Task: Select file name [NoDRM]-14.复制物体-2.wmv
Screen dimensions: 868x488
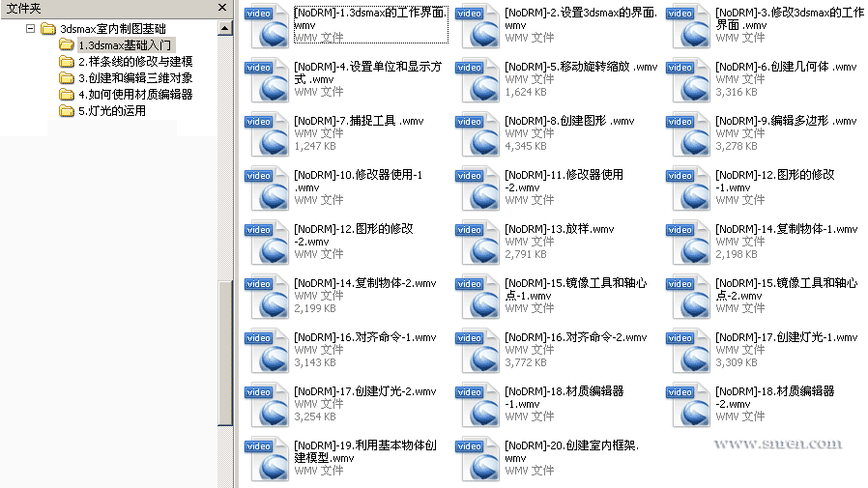Action: click(364, 283)
